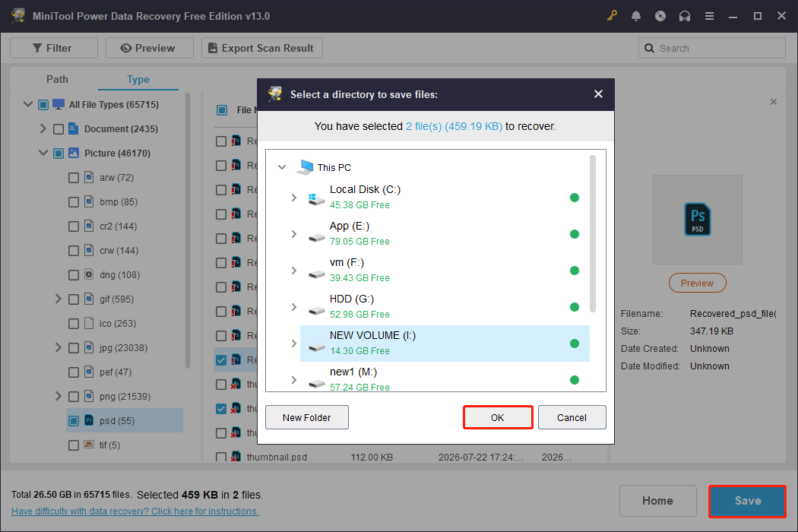Expand the png (21539) node

58,396
